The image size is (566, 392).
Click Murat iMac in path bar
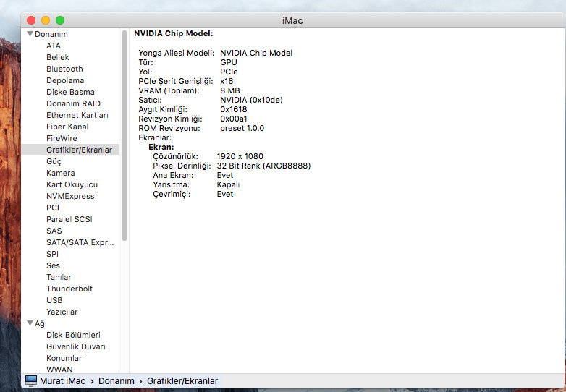point(62,381)
